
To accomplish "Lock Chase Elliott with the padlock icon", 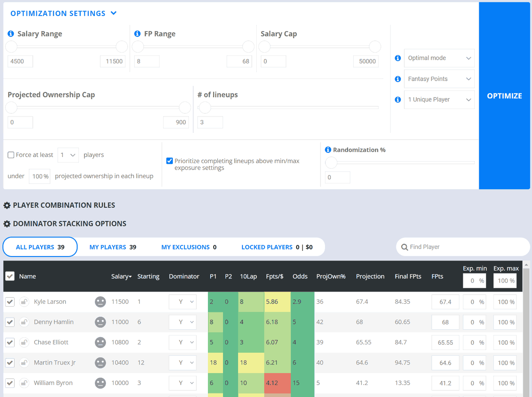I will tap(24, 343).
